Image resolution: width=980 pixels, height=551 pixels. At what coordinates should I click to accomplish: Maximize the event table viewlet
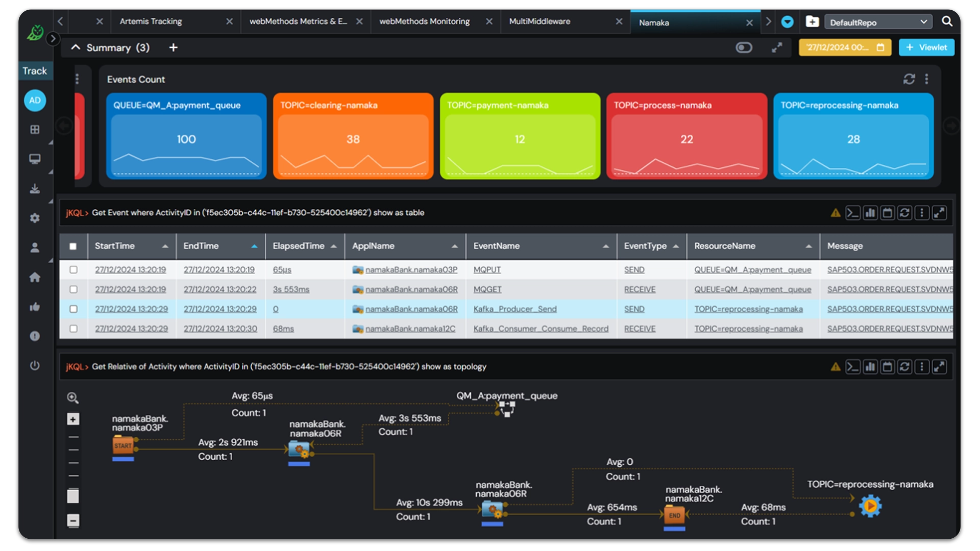pyautogui.click(x=939, y=213)
